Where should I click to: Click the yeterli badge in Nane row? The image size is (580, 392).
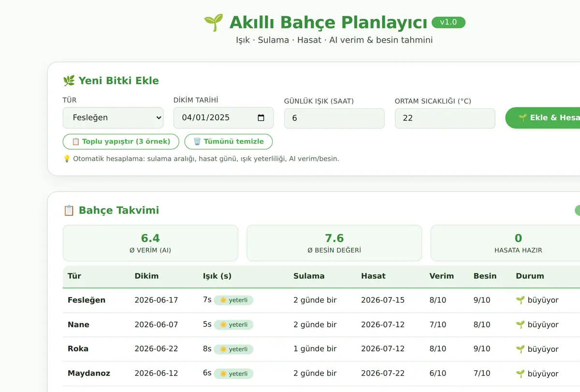coord(233,325)
